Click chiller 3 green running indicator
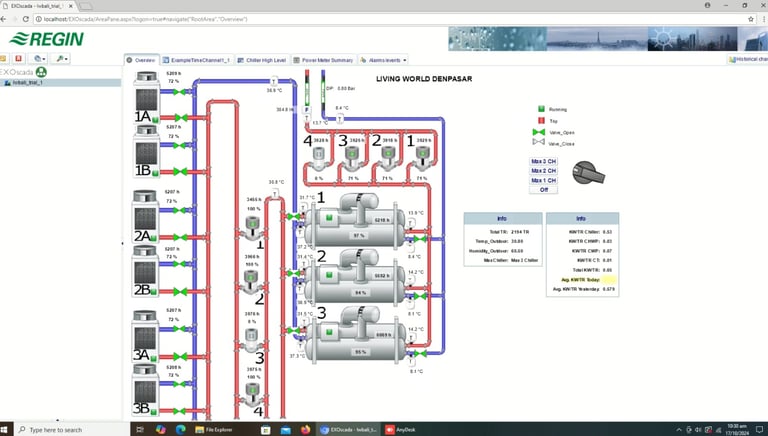Viewport: 768px width, 436px height. click(x=329, y=332)
